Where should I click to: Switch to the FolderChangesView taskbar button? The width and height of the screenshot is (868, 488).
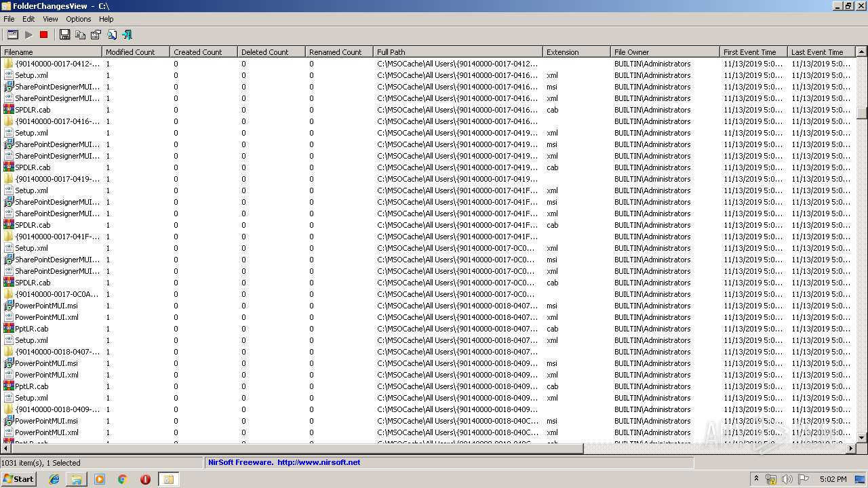click(168, 479)
